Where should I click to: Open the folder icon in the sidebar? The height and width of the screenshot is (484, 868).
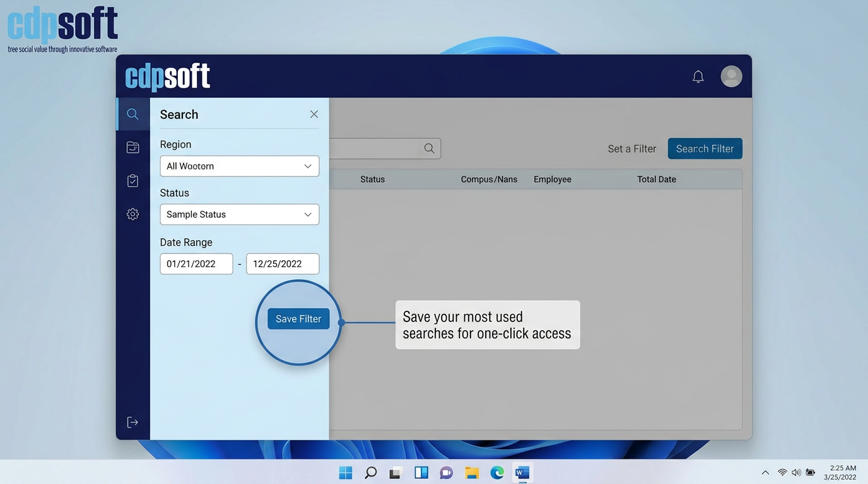coord(132,147)
